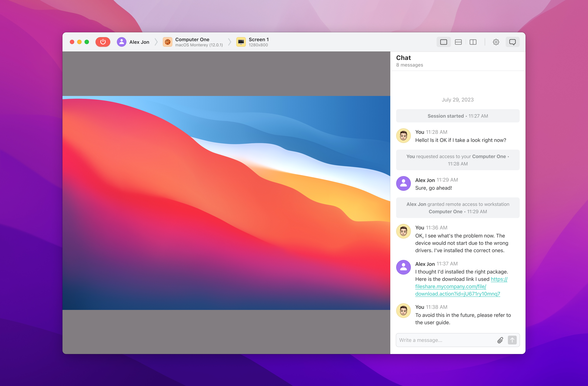
Task: Select the vertical split view layout icon
Action: pyautogui.click(x=473, y=42)
